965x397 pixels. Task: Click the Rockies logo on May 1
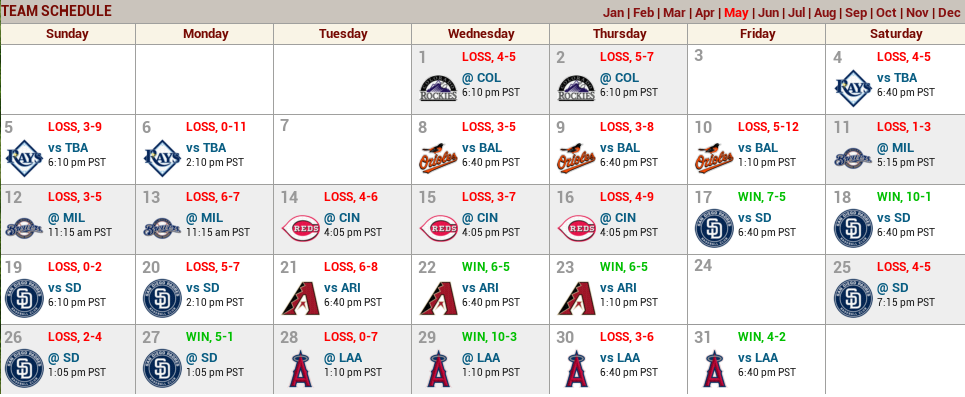click(x=438, y=88)
